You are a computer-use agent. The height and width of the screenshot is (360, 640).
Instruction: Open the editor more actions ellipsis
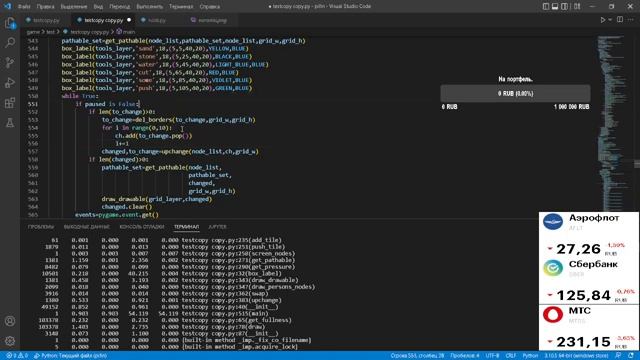click(x=631, y=20)
